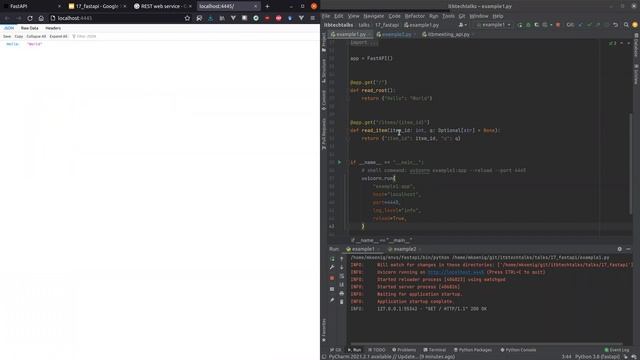The width and height of the screenshot is (640, 360).
Task: Clear console with trash icon
Action: tap(342, 302)
